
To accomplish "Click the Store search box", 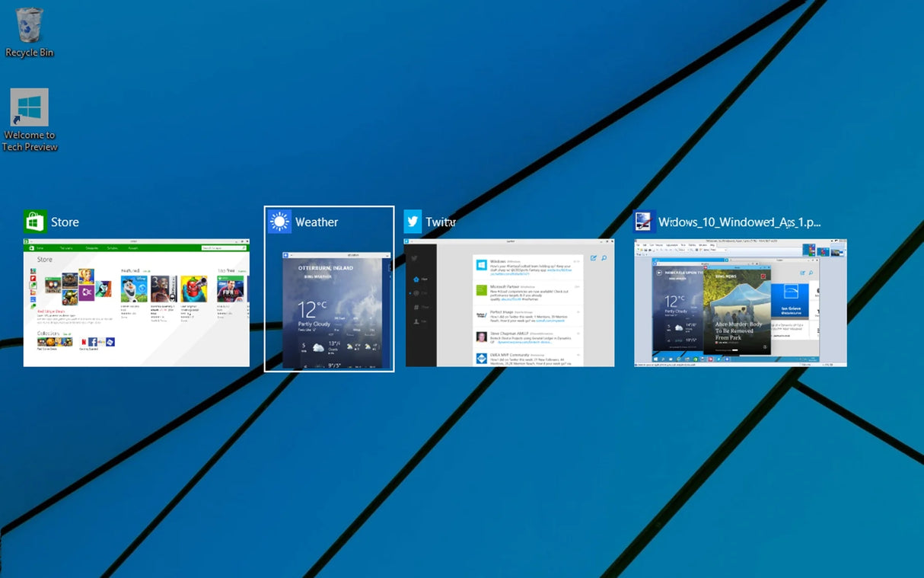I will [x=222, y=247].
